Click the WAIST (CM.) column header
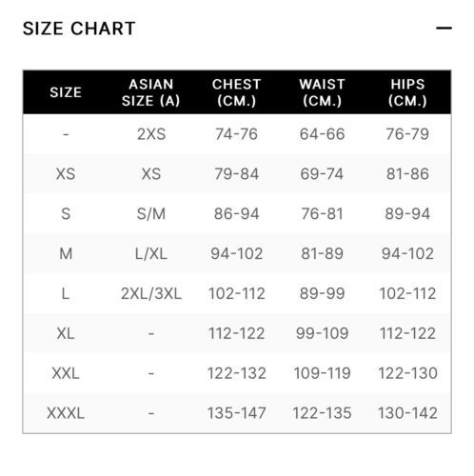The width and height of the screenshot is (474, 476). 322,92
